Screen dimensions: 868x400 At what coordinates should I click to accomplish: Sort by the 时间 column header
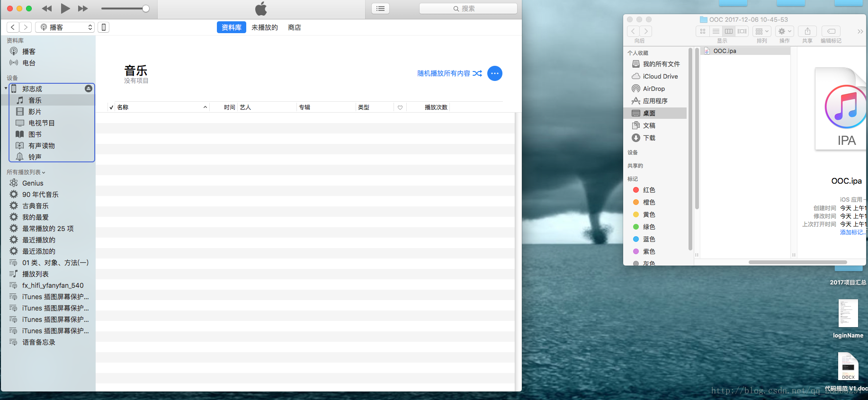(224, 107)
